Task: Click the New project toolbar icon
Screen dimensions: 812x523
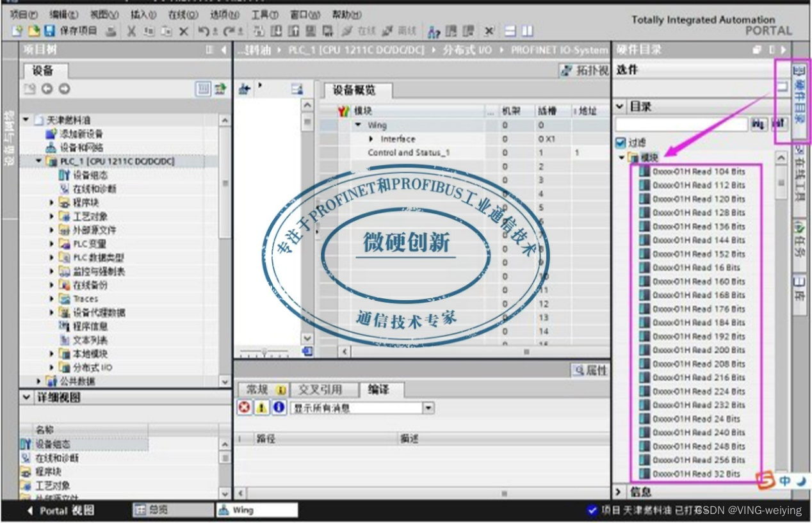Action: [17, 31]
